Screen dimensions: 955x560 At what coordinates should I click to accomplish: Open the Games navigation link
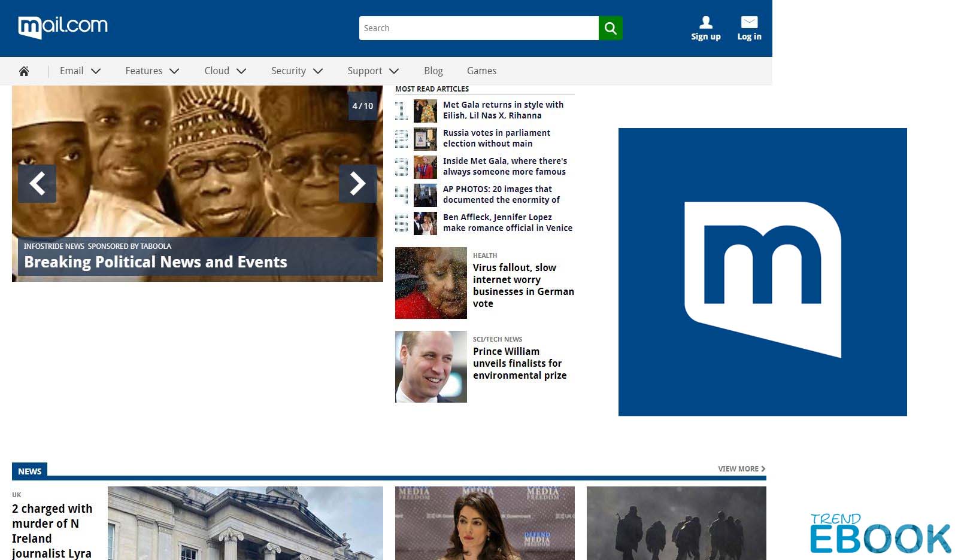pos(482,71)
